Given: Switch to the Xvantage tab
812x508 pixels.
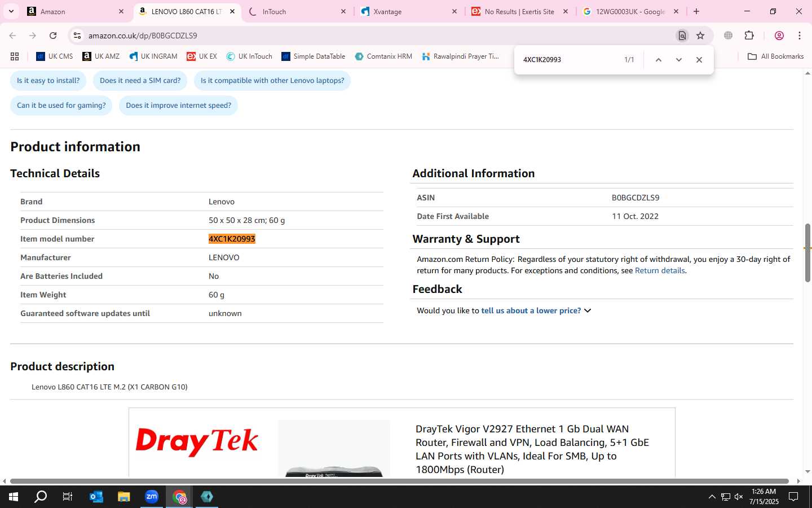Looking at the screenshot, I should click(409, 11).
